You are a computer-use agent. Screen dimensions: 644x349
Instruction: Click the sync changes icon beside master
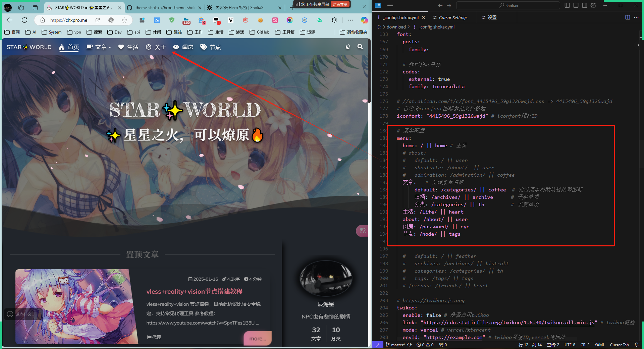pyautogui.click(x=410, y=345)
